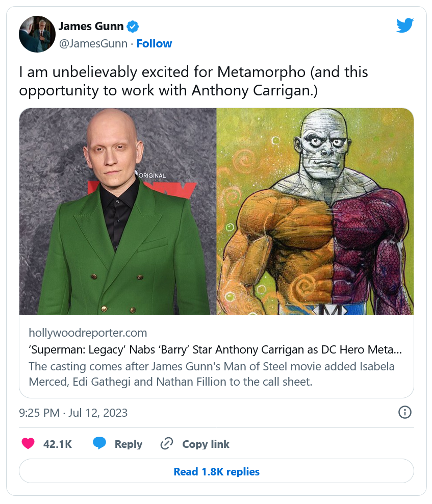The height and width of the screenshot is (504, 432).
Task: Follow the JamesGunn account
Action: (x=154, y=43)
